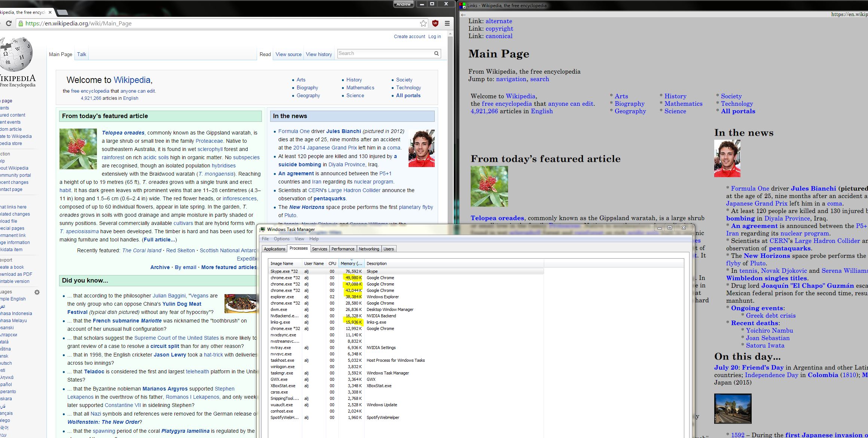
Task: Click the Wikipedia globe logo
Action: coord(16,54)
